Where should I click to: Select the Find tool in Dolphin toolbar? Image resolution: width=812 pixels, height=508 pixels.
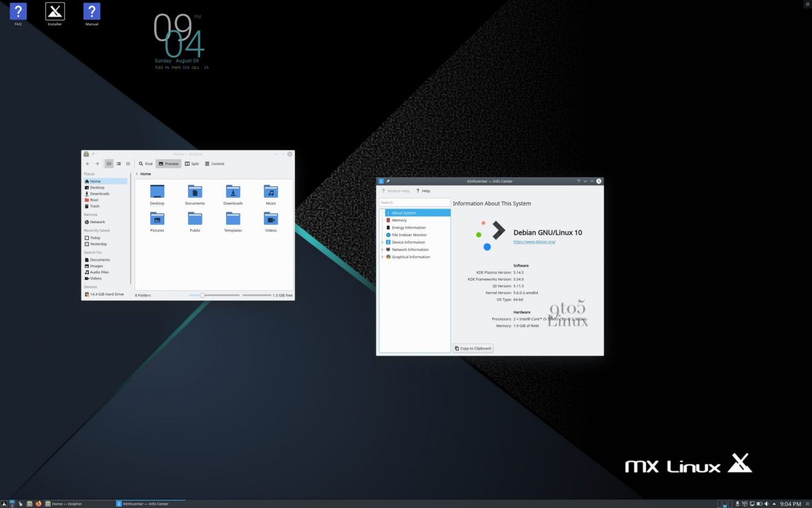tap(145, 163)
